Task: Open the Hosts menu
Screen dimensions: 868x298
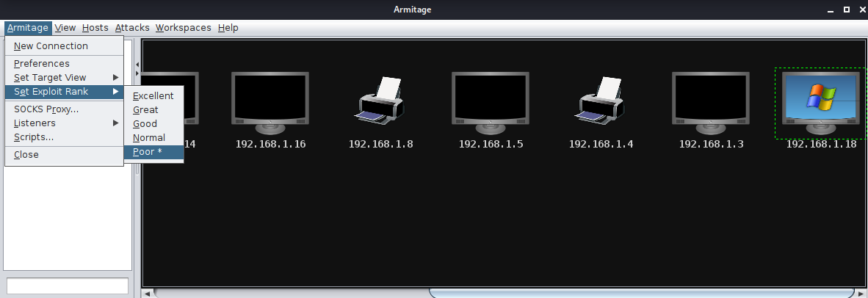Action: [x=95, y=28]
